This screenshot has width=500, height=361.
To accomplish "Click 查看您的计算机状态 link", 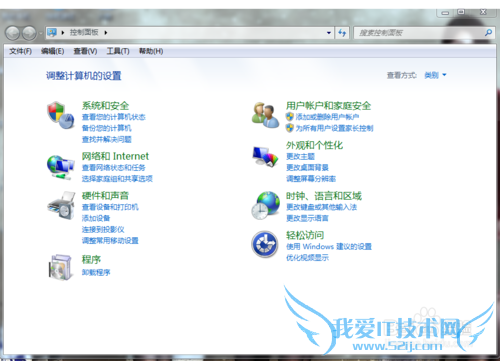I will click(114, 117).
